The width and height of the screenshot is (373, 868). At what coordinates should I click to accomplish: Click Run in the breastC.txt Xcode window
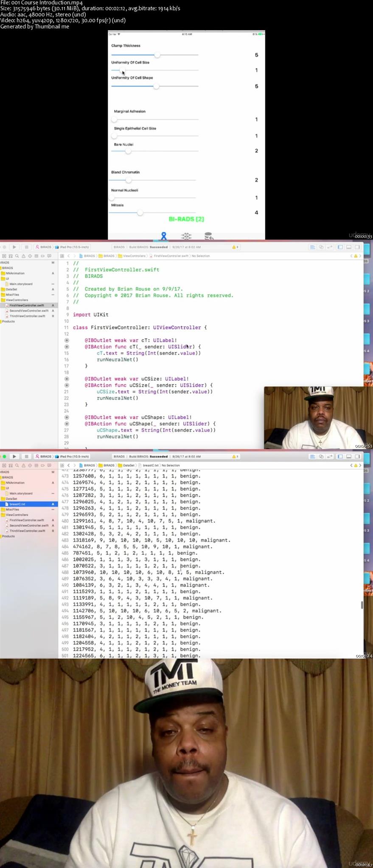(x=14, y=456)
